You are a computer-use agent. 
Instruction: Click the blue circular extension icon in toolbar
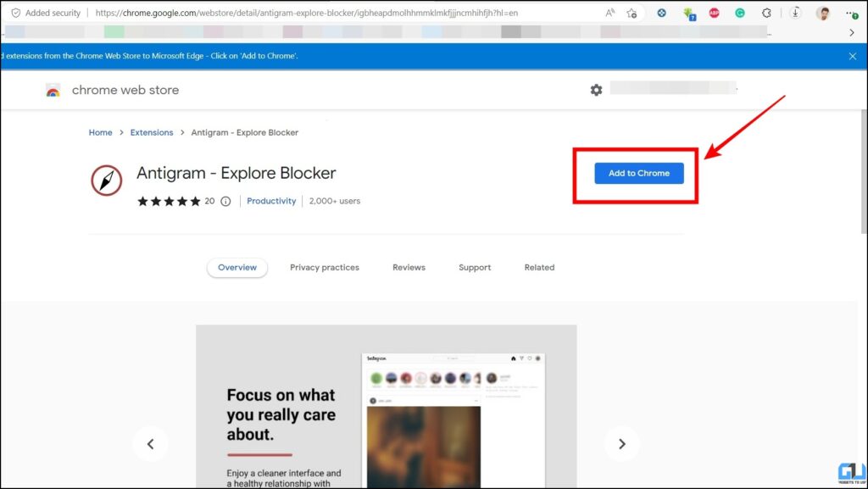[x=661, y=13]
